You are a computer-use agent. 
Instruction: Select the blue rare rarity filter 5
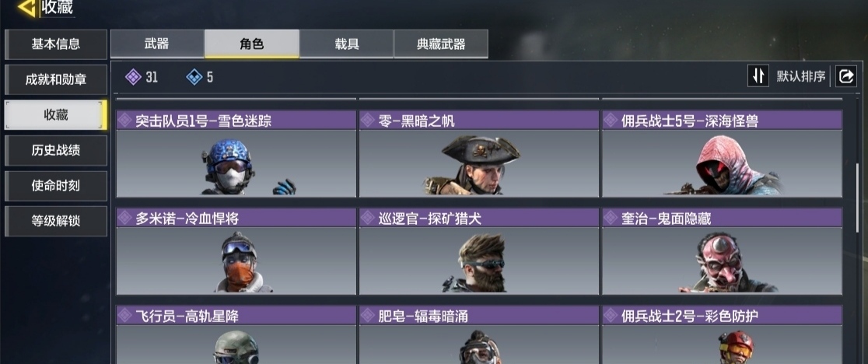click(x=200, y=77)
